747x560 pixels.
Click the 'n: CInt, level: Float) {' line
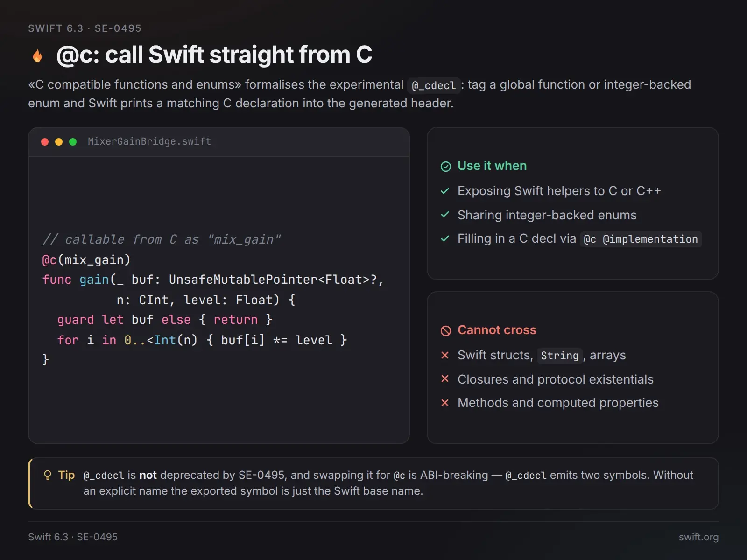[206, 300]
